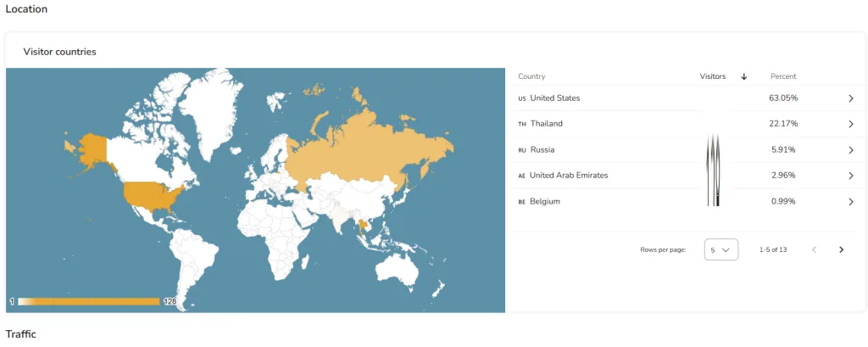Click the US country code label
The height and width of the screenshot is (347, 868).
[522, 98]
